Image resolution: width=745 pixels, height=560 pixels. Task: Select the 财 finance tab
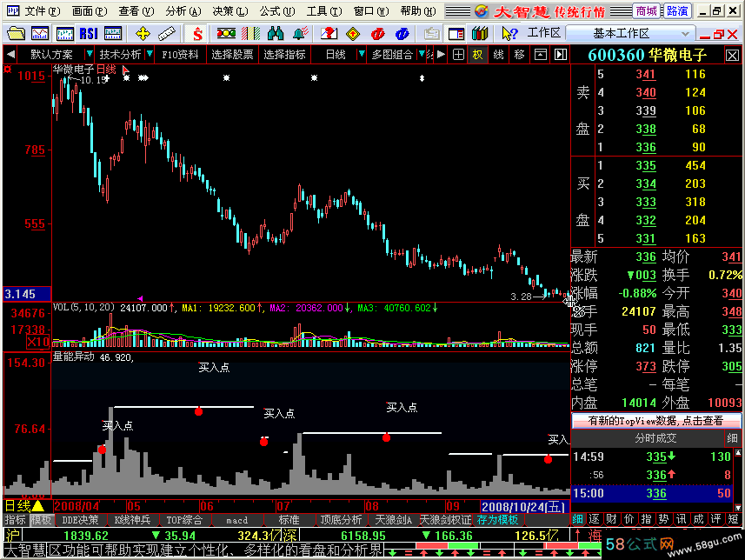(x=612, y=519)
